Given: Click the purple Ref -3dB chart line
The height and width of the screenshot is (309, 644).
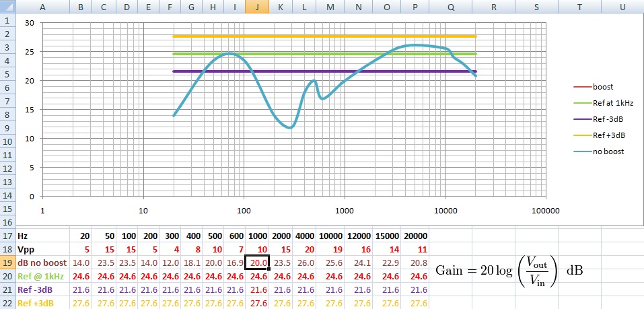Looking at the screenshot, I should 303,71.
